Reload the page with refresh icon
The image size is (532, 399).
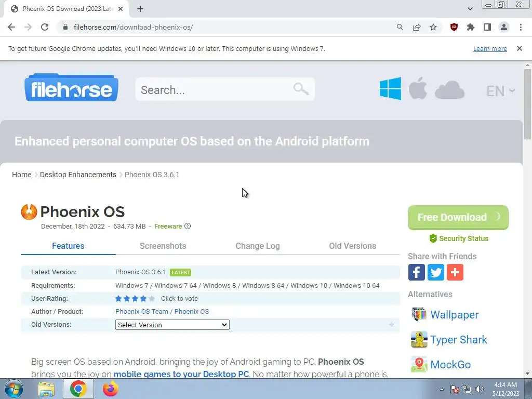click(45, 27)
